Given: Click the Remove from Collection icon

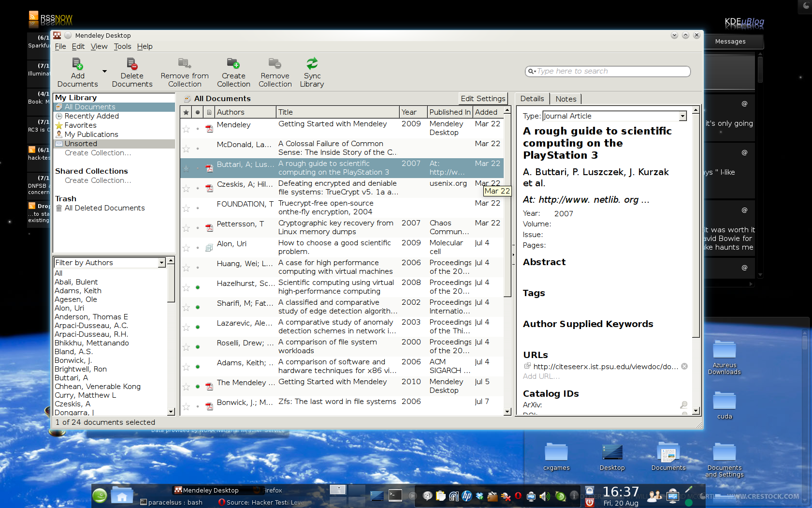Looking at the screenshot, I should point(185,63).
